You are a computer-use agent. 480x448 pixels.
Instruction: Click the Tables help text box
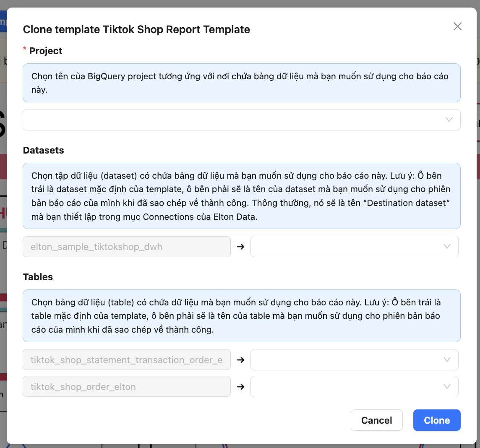242,316
